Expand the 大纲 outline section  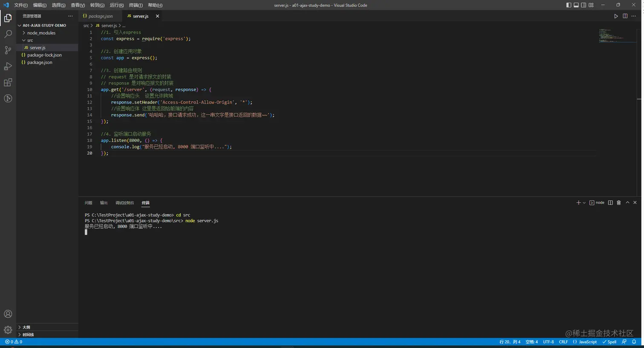(47, 327)
